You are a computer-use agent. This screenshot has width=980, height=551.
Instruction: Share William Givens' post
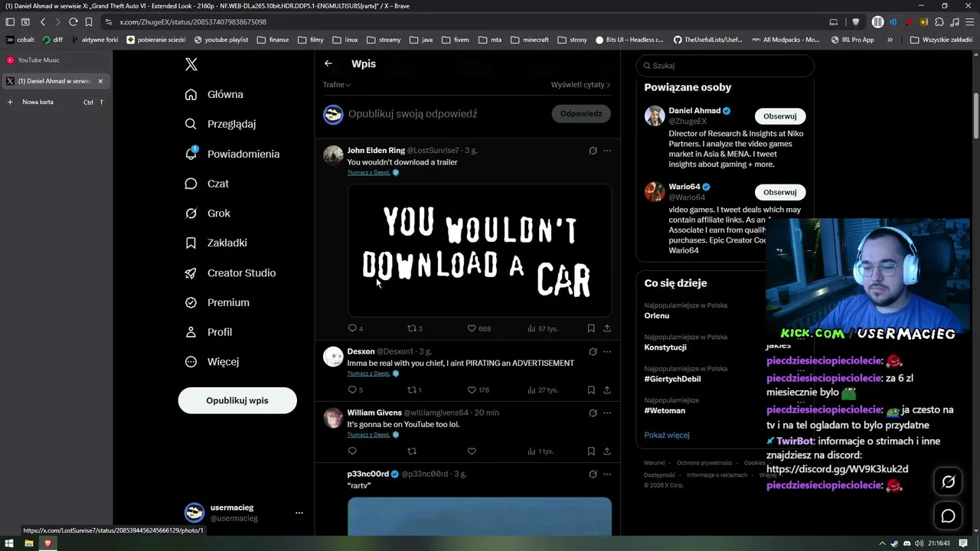pyautogui.click(x=607, y=451)
